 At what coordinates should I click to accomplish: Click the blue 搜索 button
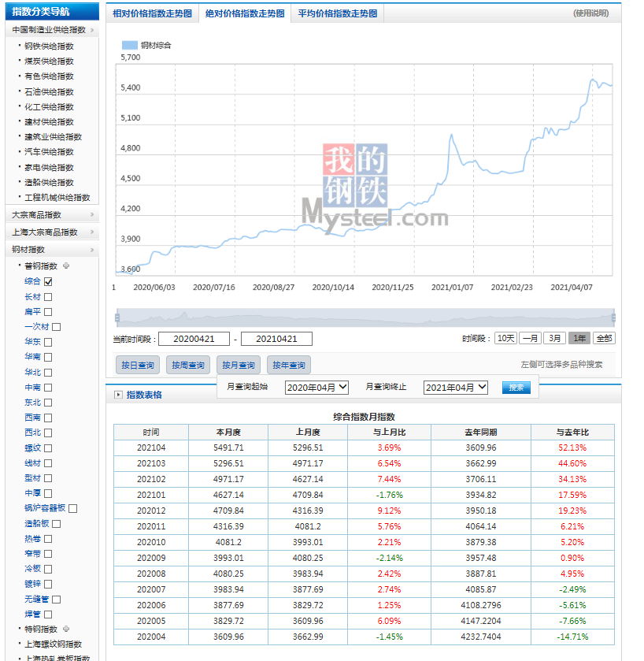click(516, 388)
